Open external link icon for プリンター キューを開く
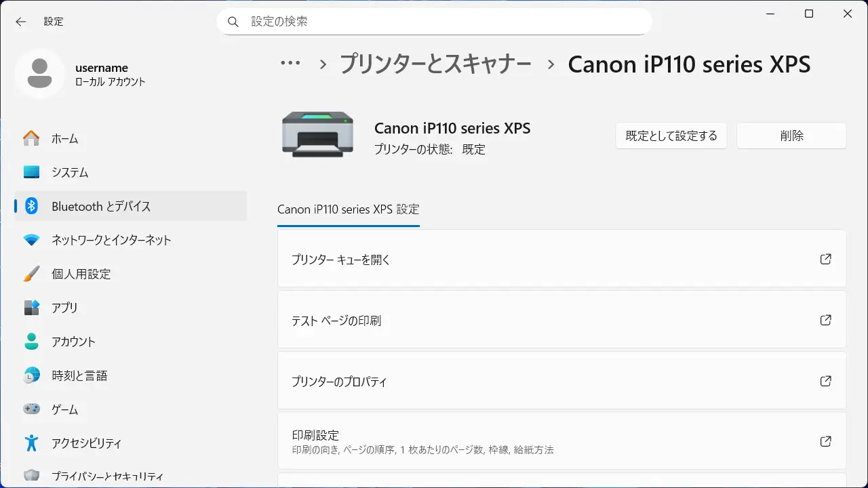868x488 pixels. 825,259
